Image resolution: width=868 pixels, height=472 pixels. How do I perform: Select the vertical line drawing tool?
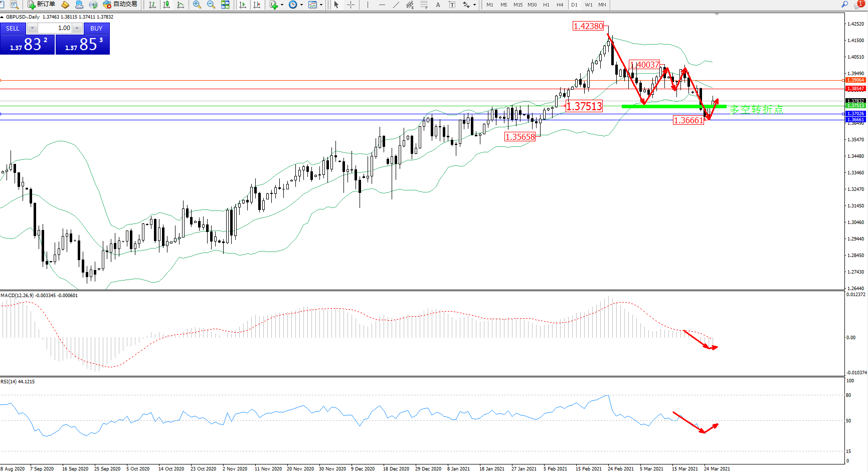click(368, 5)
